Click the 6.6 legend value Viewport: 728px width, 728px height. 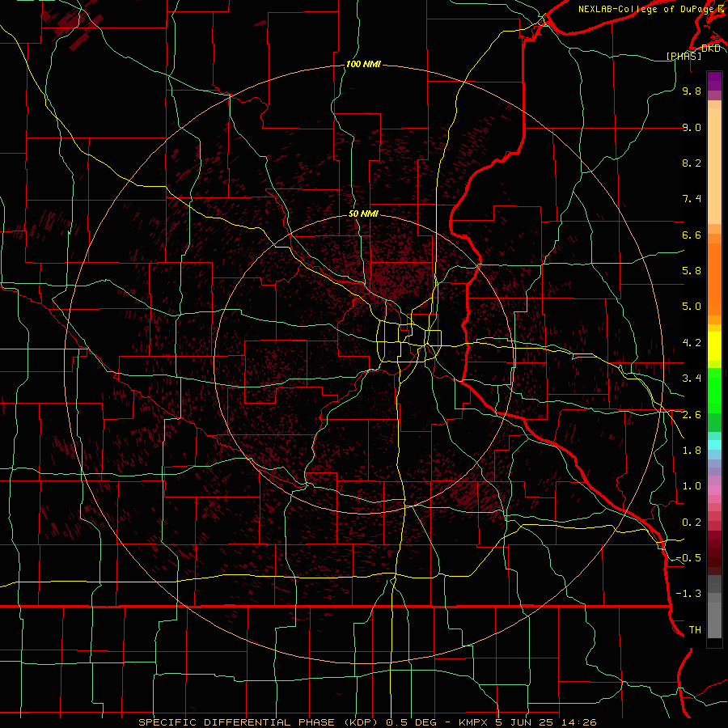pyautogui.click(x=692, y=235)
